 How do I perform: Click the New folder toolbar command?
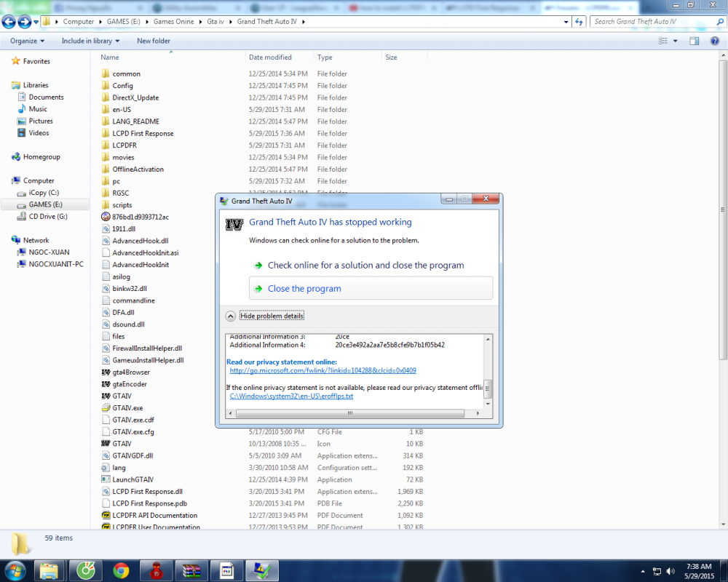(153, 41)
